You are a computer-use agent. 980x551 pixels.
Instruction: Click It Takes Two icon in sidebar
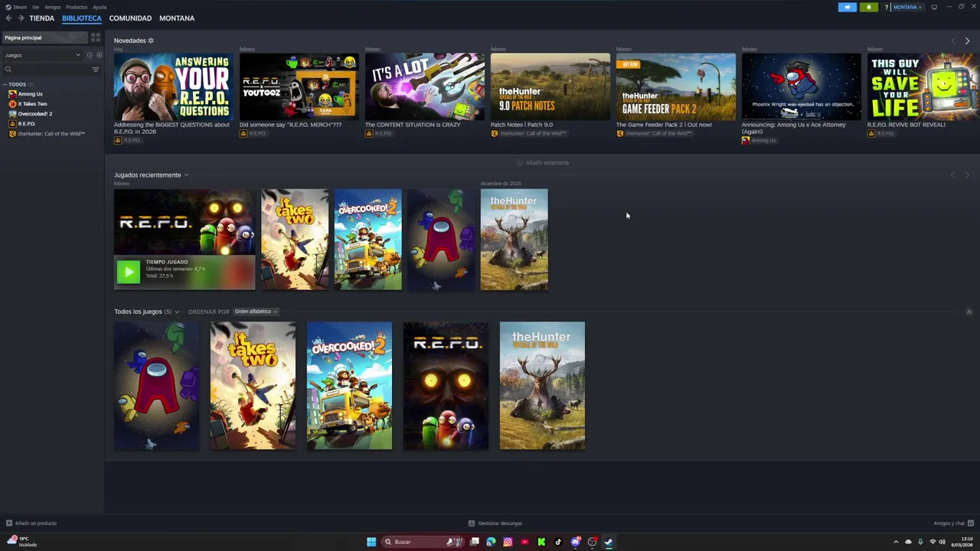pos(12,104)
